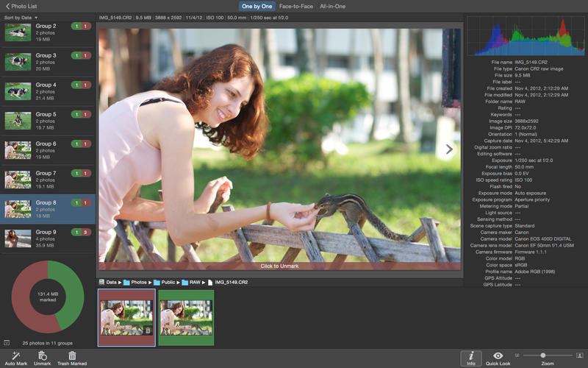
Task: Click the small zoom-out icon by the slider
Action: pyautogui.click(x=517, y=355)
